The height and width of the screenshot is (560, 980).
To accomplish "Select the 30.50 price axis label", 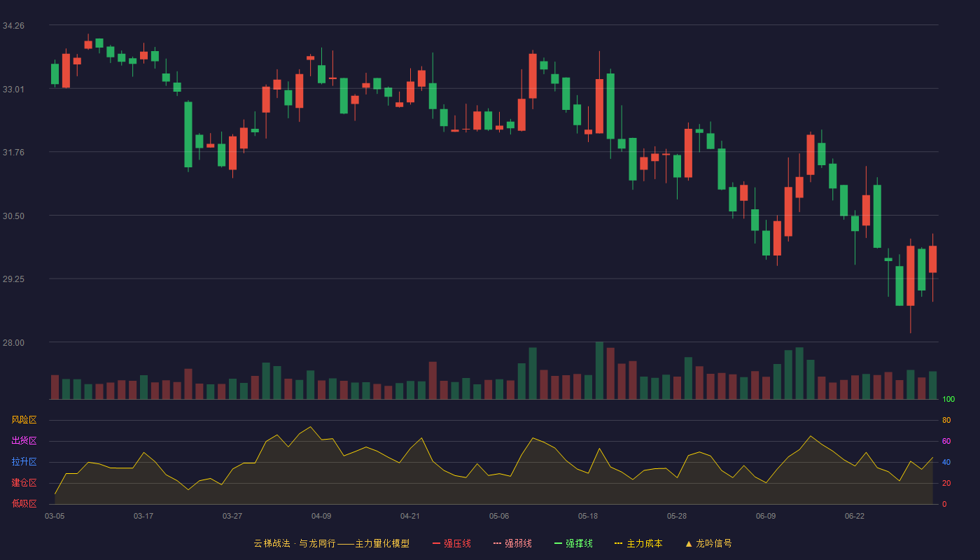I will (13, 216).
